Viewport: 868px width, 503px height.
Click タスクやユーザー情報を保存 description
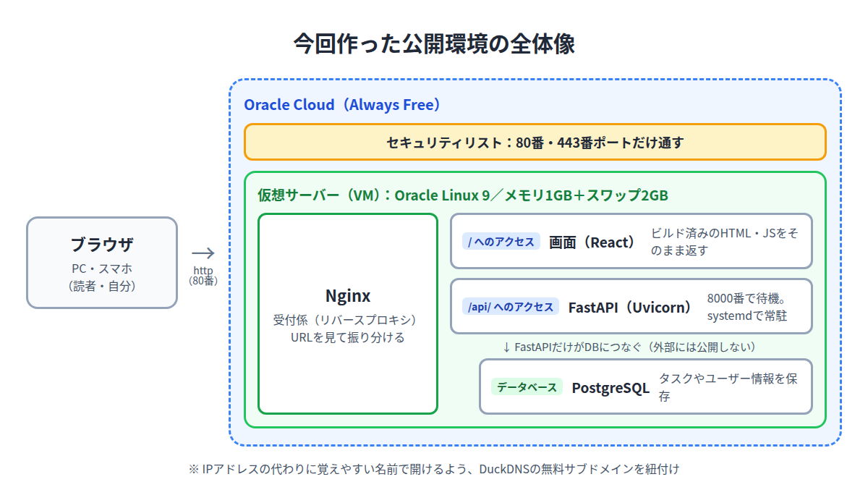click(x=728, y=387)
